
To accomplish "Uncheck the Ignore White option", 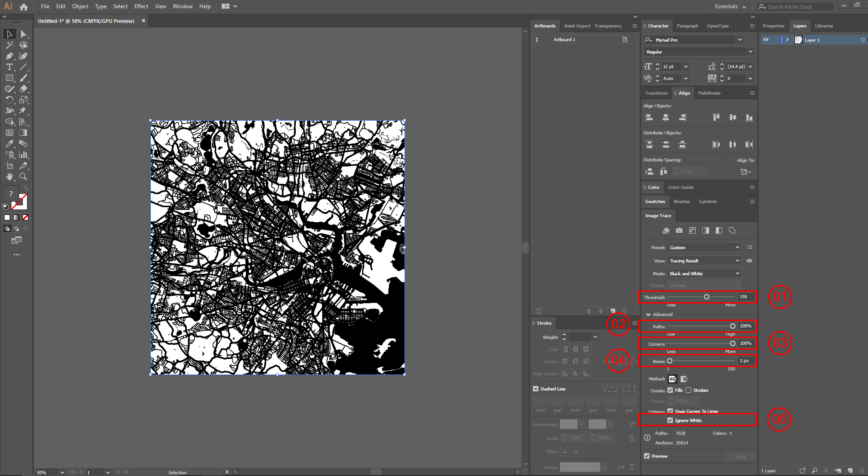I will [x=670, y=420].
